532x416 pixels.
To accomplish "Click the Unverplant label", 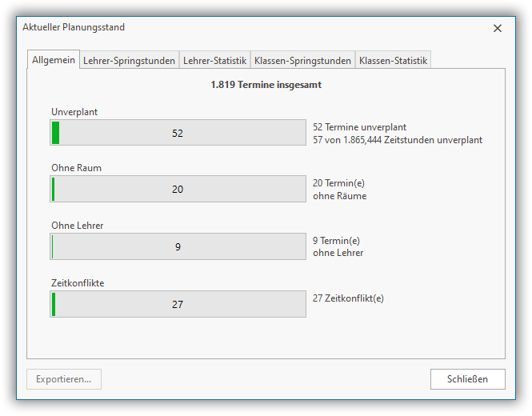I will [x=74, y=112].
